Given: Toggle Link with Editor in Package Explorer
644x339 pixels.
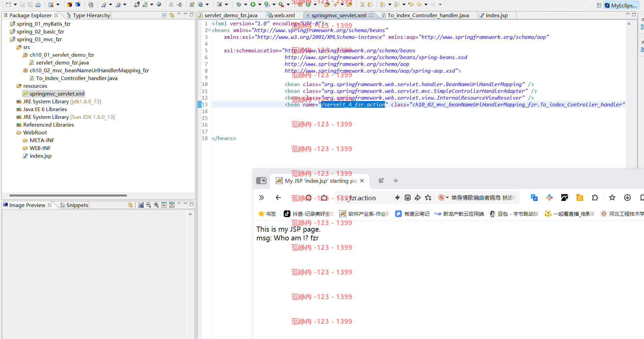Looking at the screenshot, I should click(172, 15).
